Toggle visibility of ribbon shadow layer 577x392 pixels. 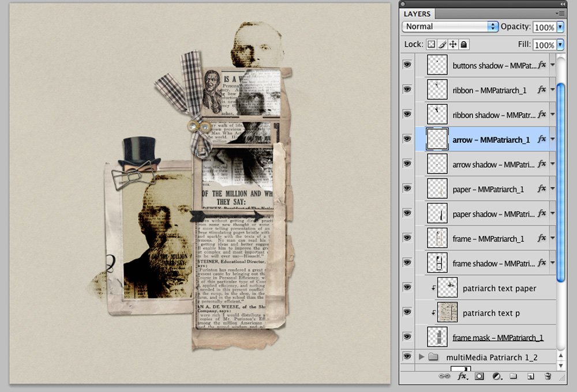[x=407, y=114]
